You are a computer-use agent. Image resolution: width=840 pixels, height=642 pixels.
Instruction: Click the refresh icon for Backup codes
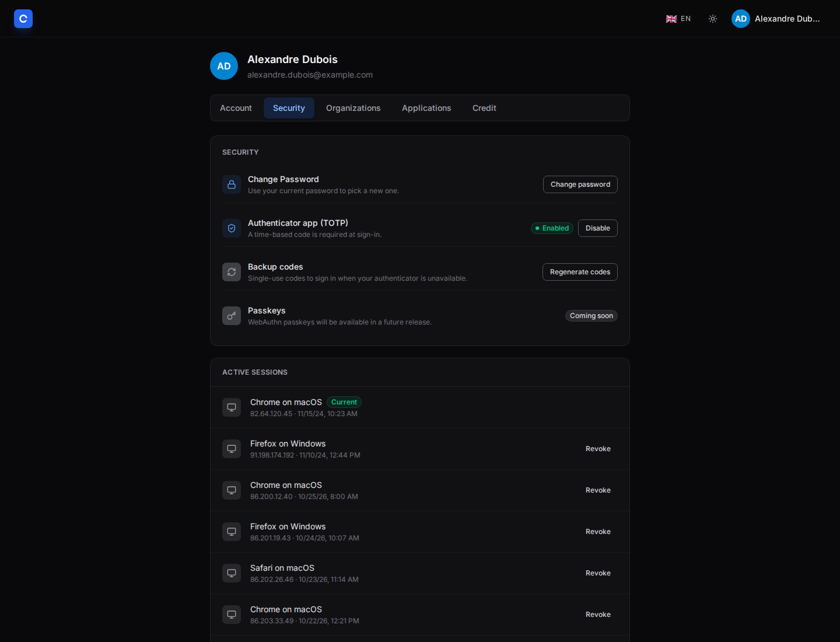[232, 272]
